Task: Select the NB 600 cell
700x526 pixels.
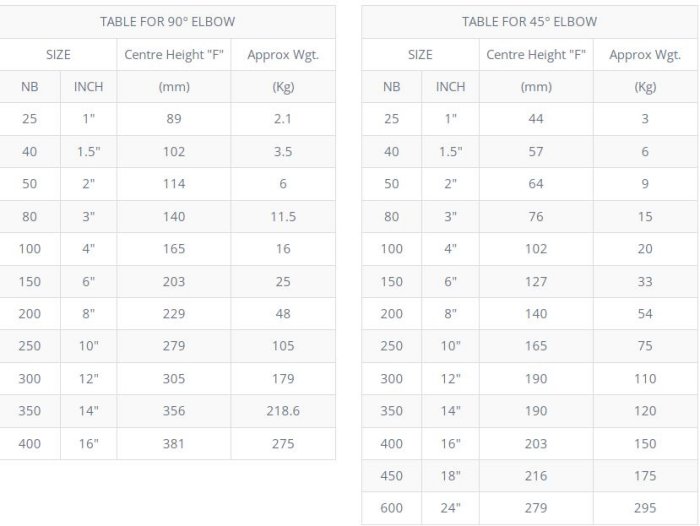Action: 391,508
